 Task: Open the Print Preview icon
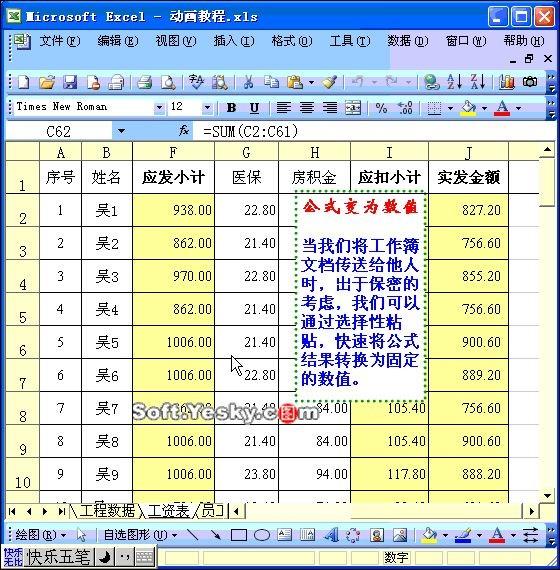click(168, 82)
